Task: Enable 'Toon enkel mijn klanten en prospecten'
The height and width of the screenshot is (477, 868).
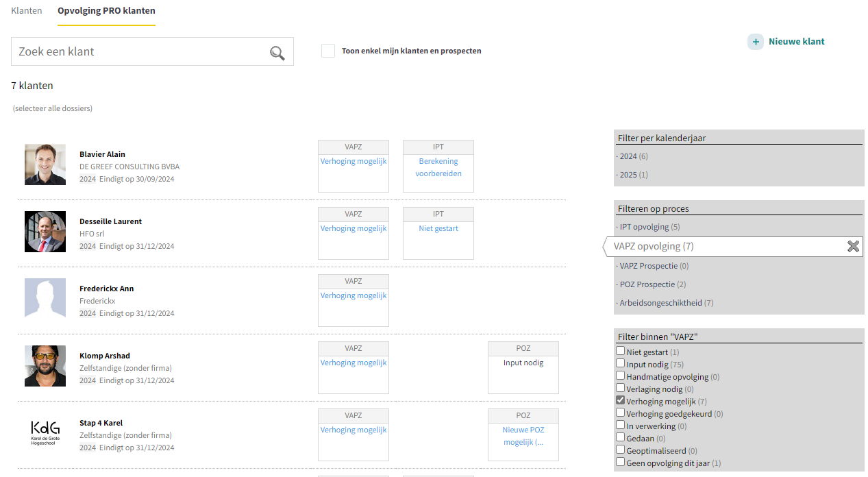Action: [328, 51]
